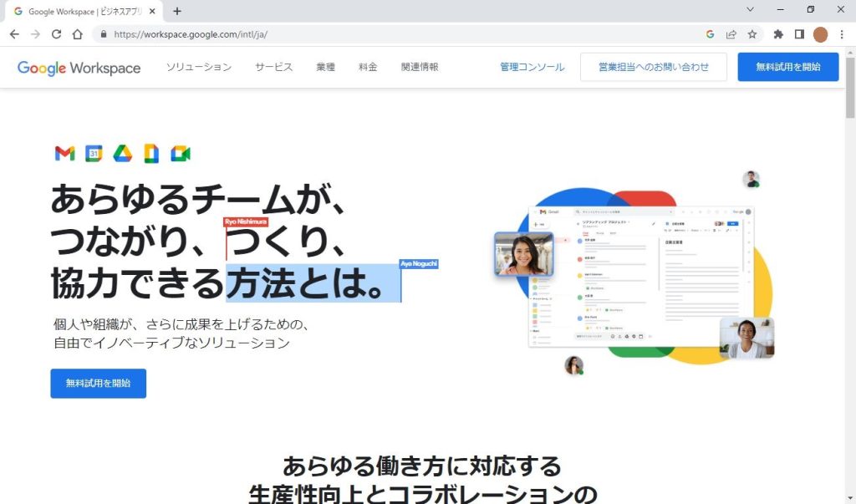
Task: Click the Ryo Nishimura cursor label
Action: (246, 221)
